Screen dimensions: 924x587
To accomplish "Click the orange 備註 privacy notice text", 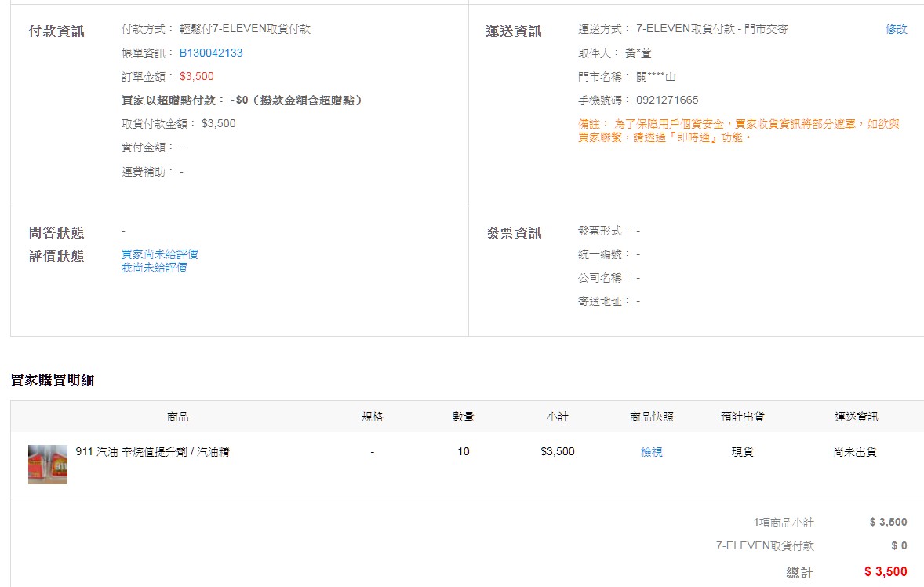I will (737, 130).
